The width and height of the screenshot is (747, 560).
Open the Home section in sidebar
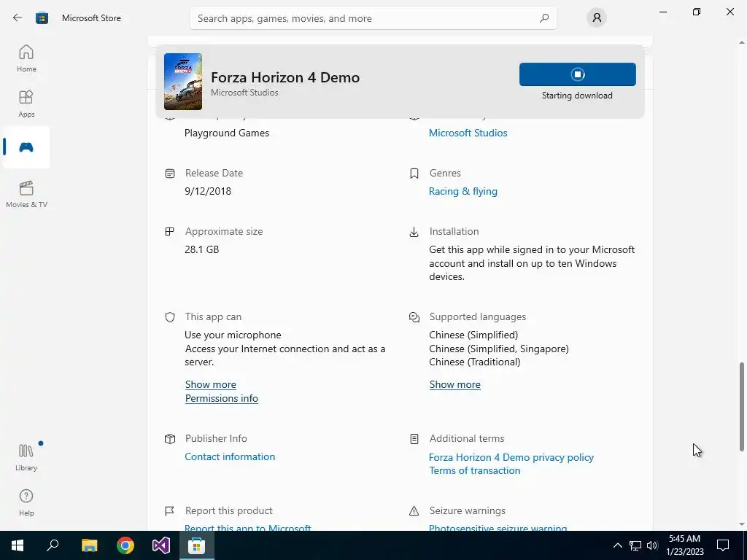pos(26,58)
